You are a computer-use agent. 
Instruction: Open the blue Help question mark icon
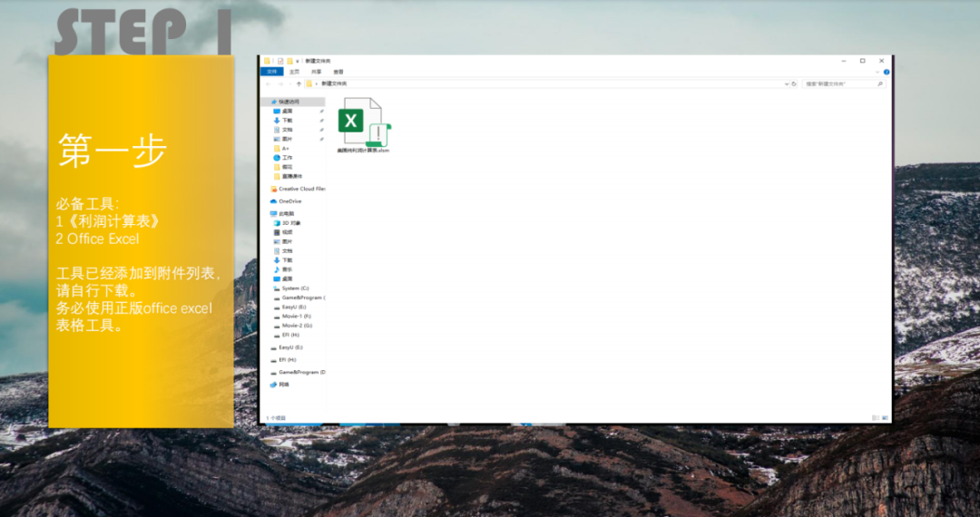tap(887, 72)
